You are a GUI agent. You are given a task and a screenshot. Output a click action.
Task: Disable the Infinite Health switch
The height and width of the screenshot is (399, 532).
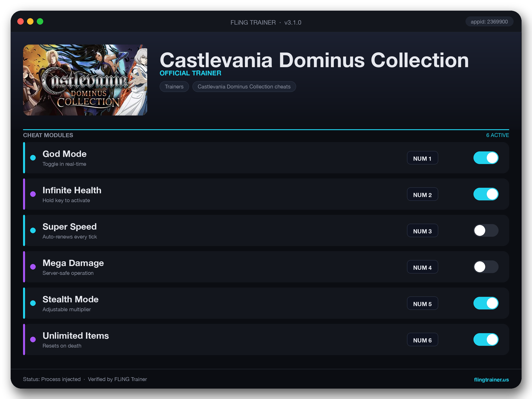(486, 194)
